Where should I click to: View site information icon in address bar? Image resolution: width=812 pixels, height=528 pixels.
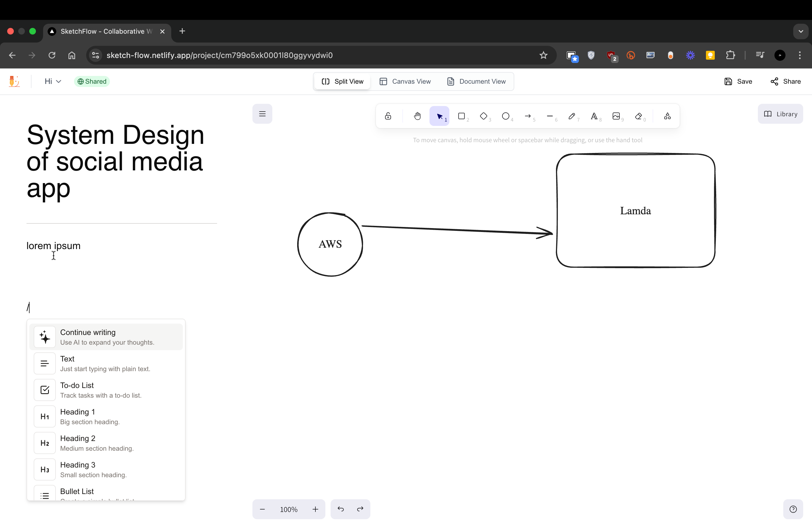coord(96,55)
